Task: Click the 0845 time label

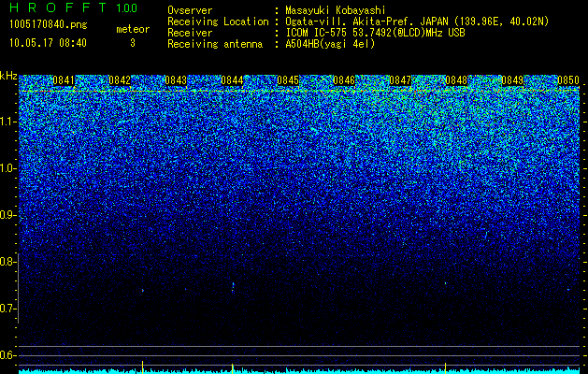Action: 288,80
